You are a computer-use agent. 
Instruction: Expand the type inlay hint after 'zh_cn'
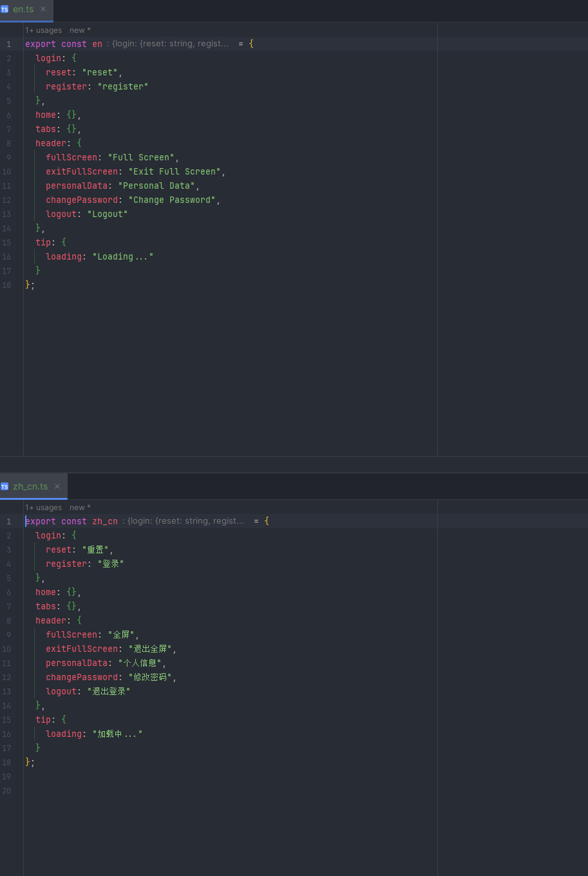[x=183, y=521]
